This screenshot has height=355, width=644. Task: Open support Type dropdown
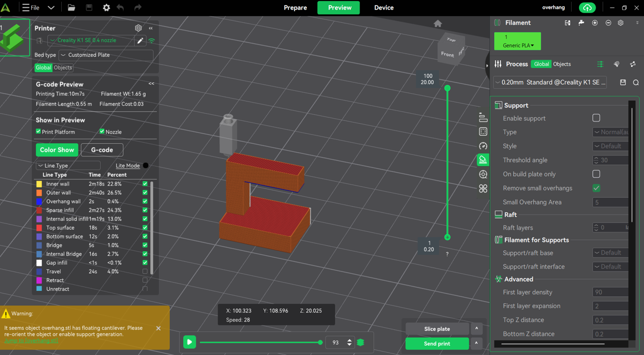611,132
